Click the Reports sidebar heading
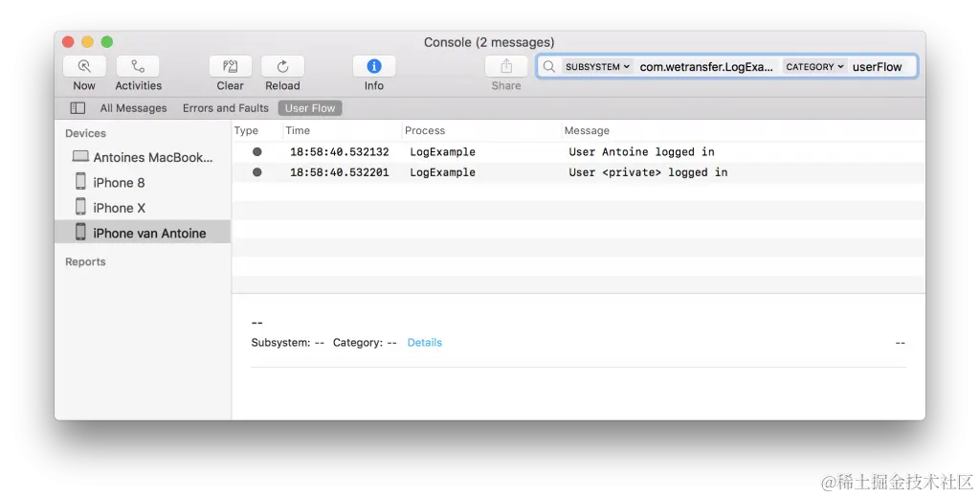This screenshot has height=498, width=980. click(85, 261)
